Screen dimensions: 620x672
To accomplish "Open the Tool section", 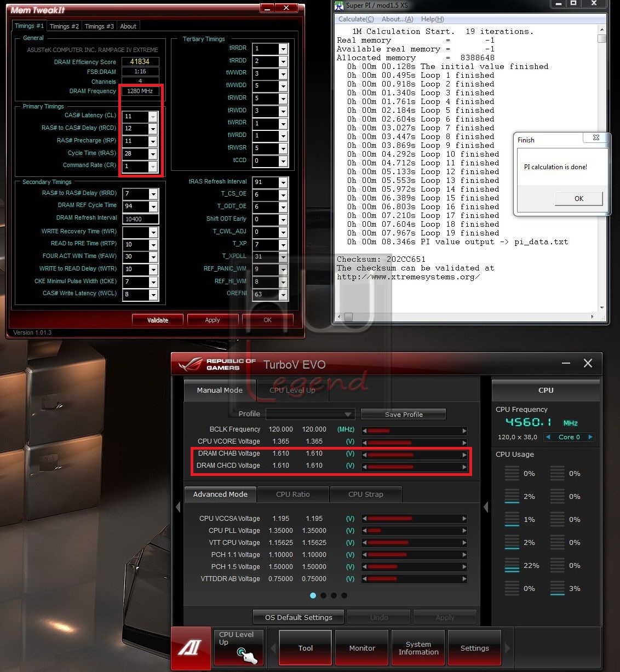I will [306, 648].
